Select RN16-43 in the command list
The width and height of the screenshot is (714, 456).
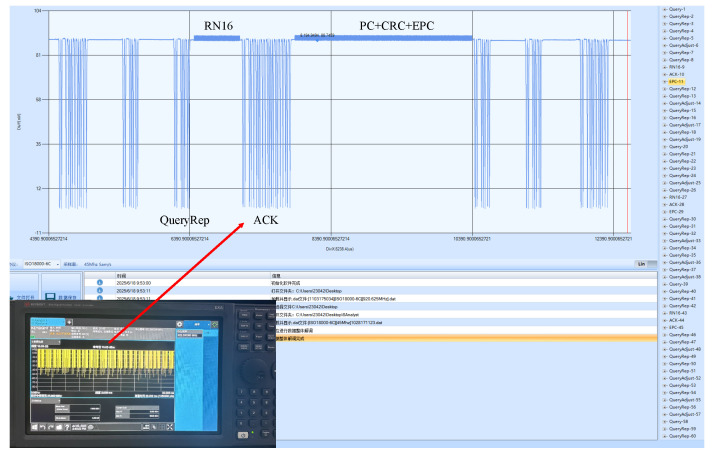click(678, 313)
